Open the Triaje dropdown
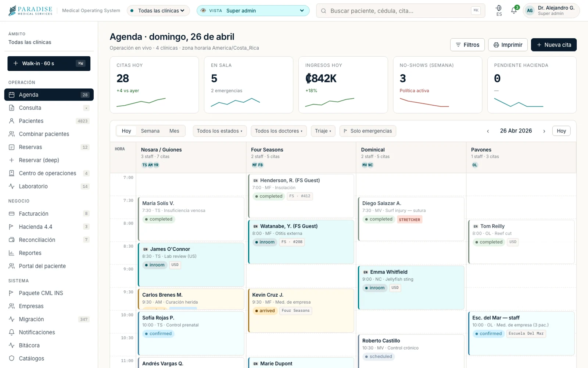 [x=323, y=131]
